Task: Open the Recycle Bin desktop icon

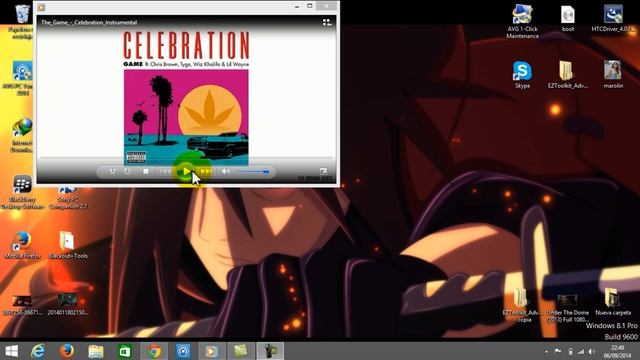Action: point(22,22)
